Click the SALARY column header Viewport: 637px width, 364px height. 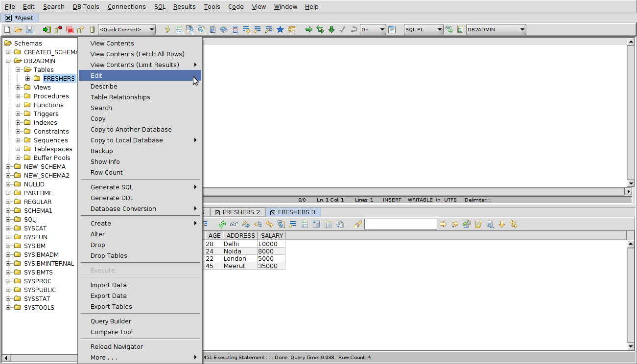[272, 236]
